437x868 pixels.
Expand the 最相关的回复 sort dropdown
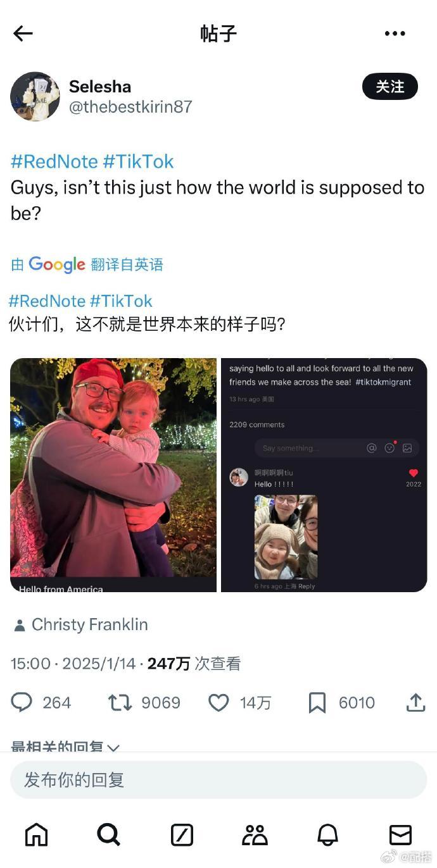pos(65,747)
